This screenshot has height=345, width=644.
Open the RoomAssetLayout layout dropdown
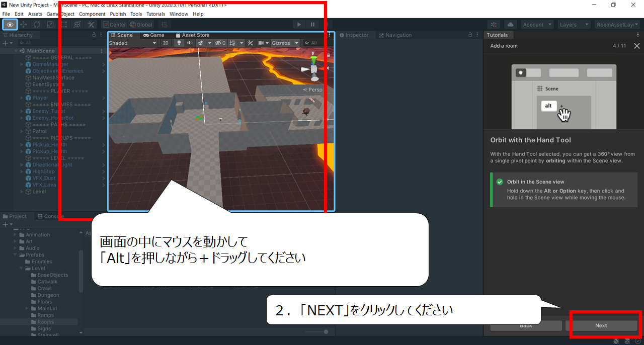coord(618,25)
